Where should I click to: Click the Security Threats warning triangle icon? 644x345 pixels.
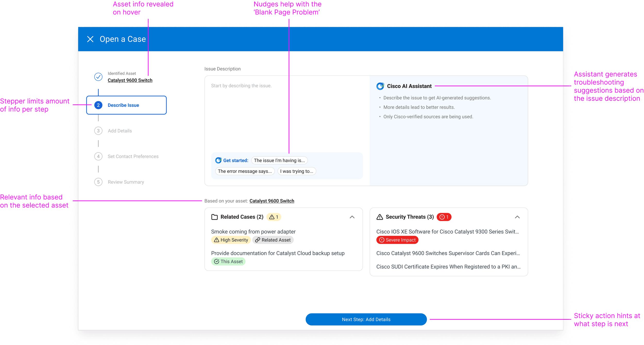pos(379,217)
